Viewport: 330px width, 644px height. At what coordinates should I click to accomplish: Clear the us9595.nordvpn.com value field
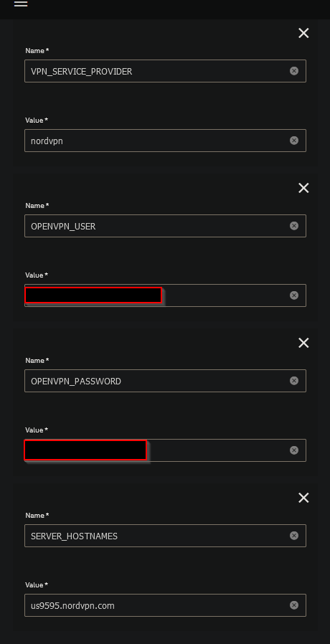coord(294,605)
